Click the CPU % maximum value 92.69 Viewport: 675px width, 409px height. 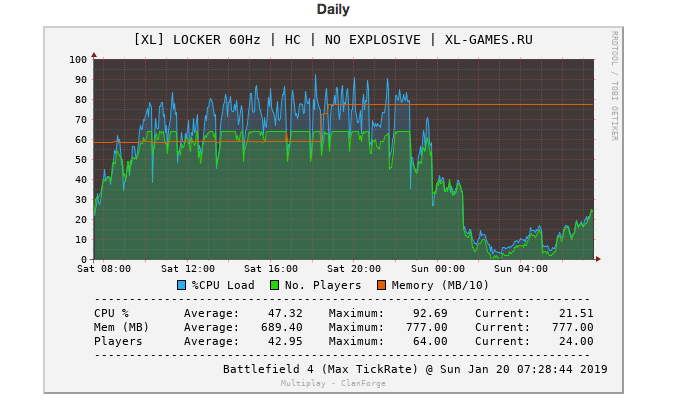click(x=430, y=313)
